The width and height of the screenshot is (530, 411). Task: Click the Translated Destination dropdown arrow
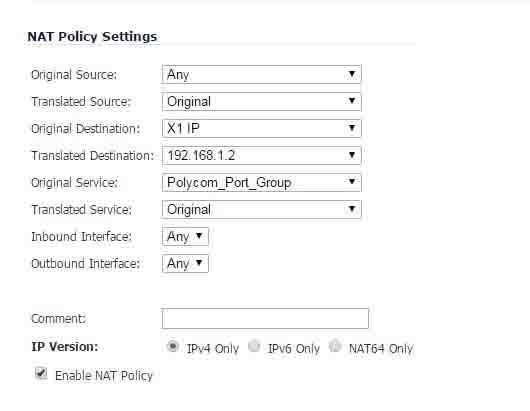pos(352,155)
